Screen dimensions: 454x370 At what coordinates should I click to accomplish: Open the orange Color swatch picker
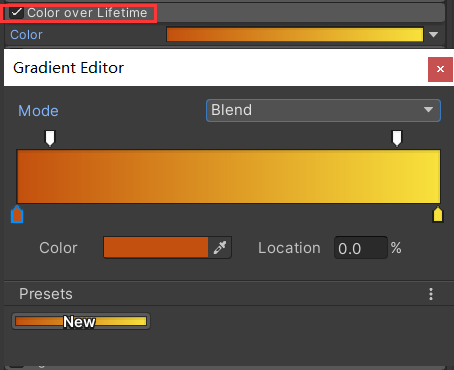(156, 247)
